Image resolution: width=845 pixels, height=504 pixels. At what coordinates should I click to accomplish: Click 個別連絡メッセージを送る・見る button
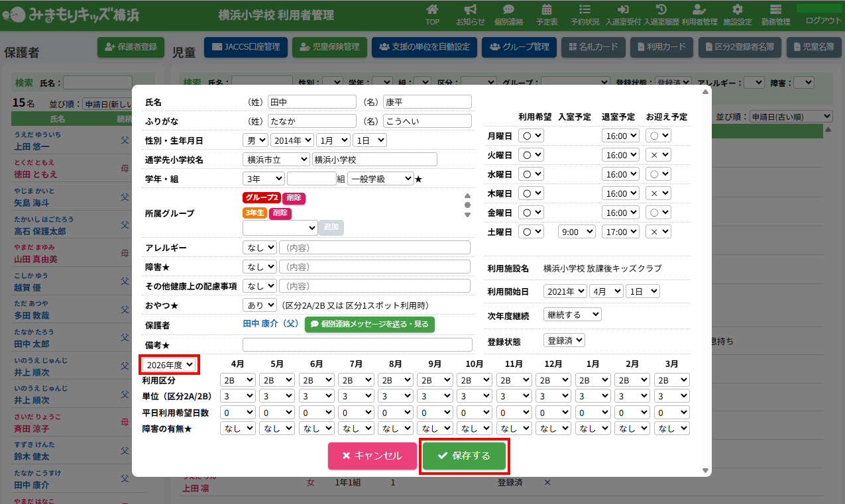coord(370,325)
